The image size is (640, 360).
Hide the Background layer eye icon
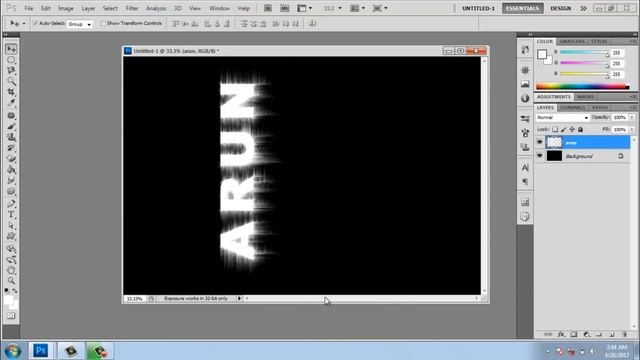pyautogui.click(x=540, y=156)
